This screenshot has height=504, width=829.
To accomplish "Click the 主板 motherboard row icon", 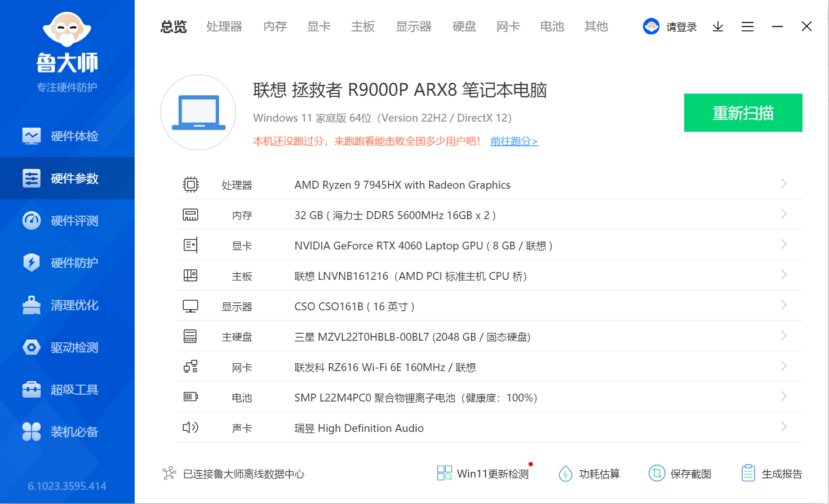I will pos(190,275).
